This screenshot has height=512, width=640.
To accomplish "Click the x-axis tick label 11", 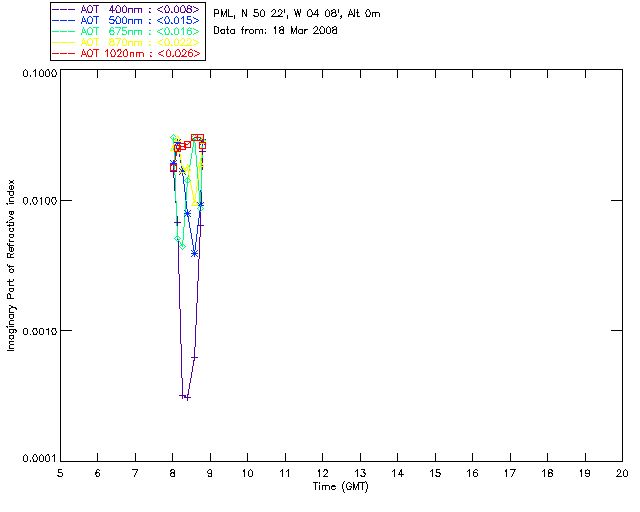I will pyautogui.click(x=285, y=474).
